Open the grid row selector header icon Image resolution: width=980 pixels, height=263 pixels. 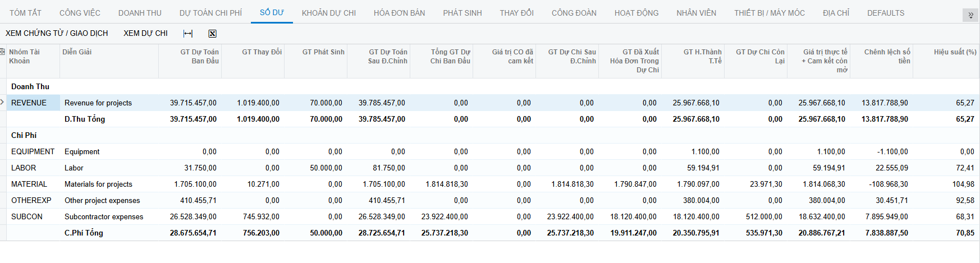click(x=2, y=52)
